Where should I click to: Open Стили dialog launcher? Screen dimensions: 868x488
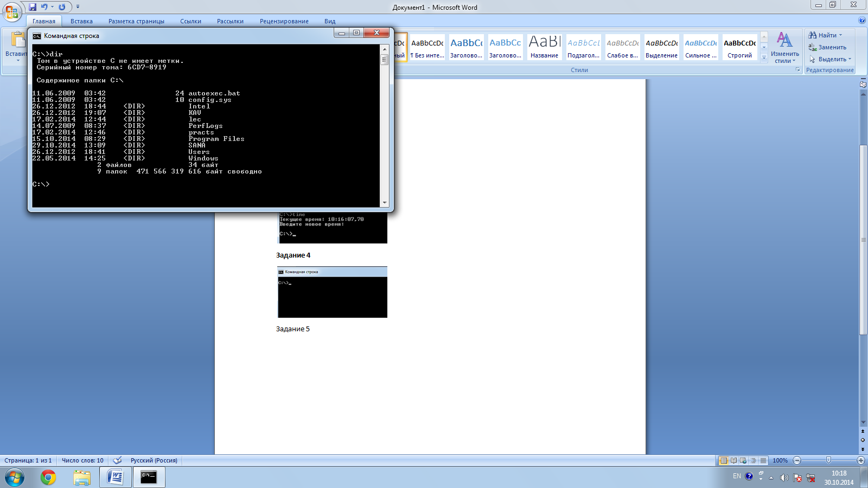coord(798,70)
